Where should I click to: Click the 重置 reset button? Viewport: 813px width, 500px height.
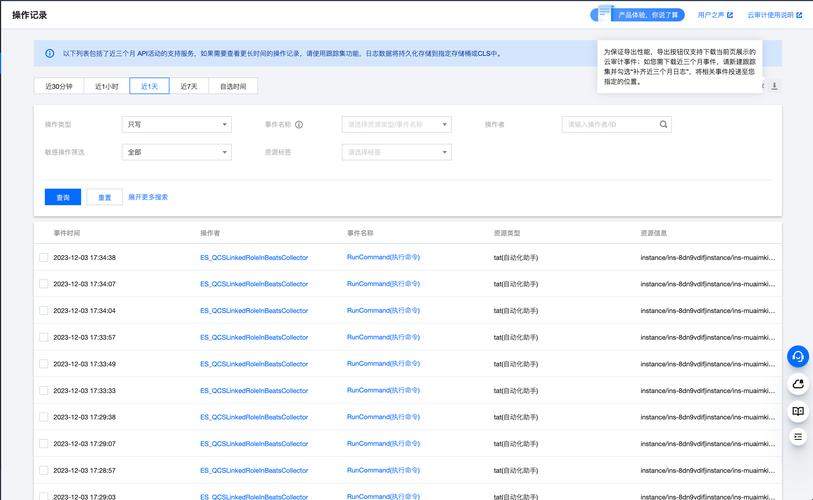105,197
